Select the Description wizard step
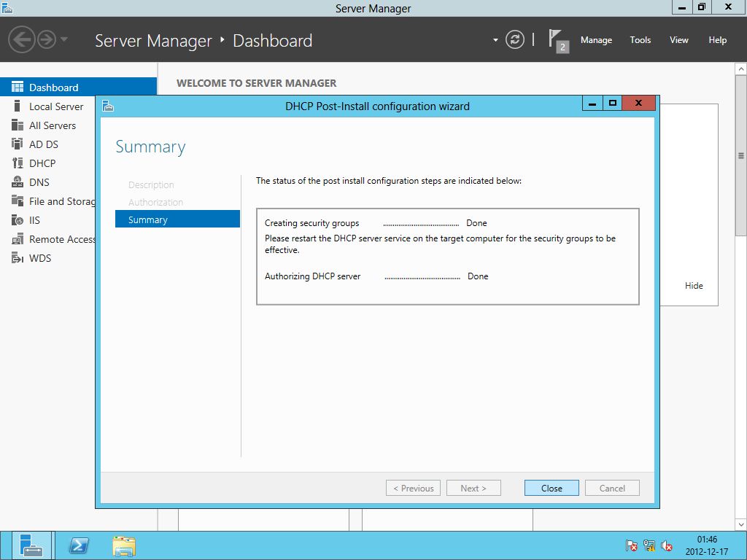 pyautogui.click(x=151, y=184)
